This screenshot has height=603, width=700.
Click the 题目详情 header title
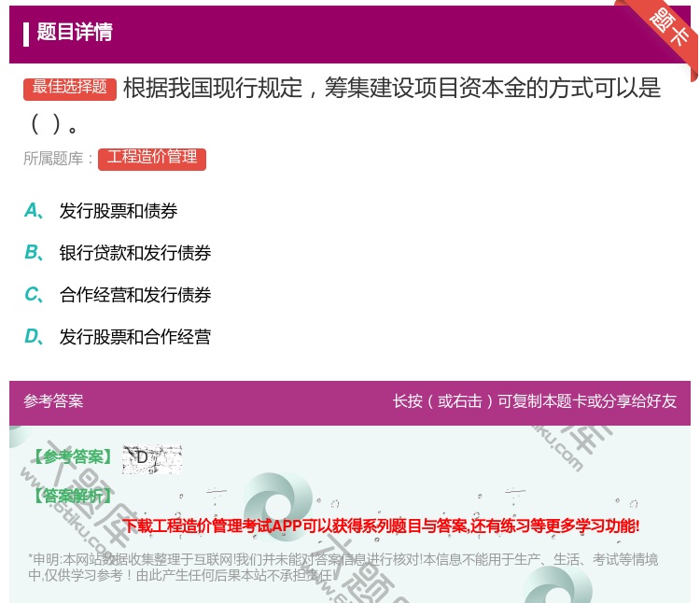point(75,33)
